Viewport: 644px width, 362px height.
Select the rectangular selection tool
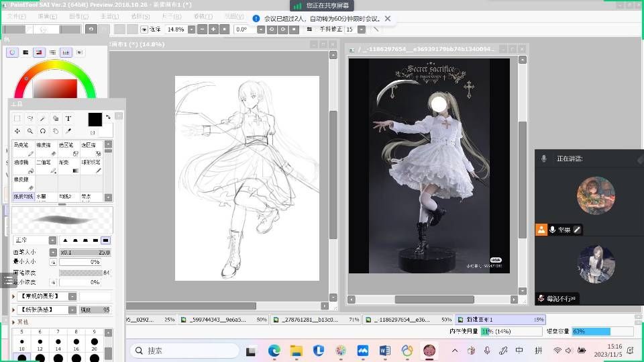coord(17,118)
